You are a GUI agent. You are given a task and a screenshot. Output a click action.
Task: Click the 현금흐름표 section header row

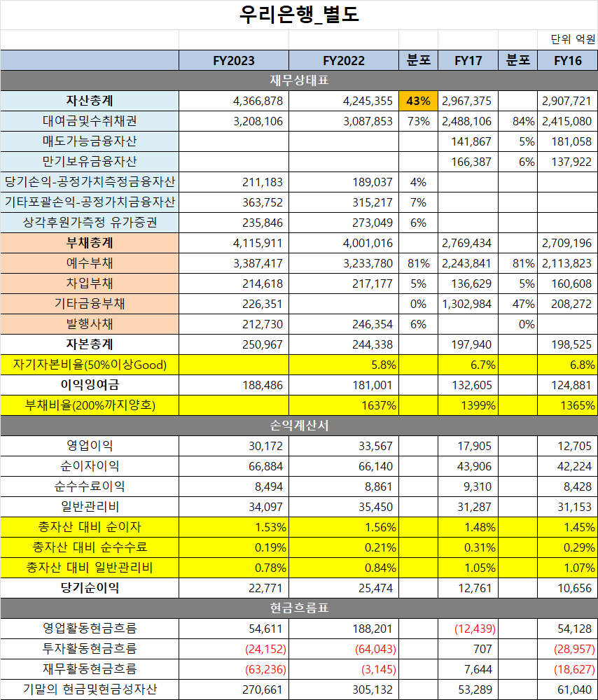(299, 608)
